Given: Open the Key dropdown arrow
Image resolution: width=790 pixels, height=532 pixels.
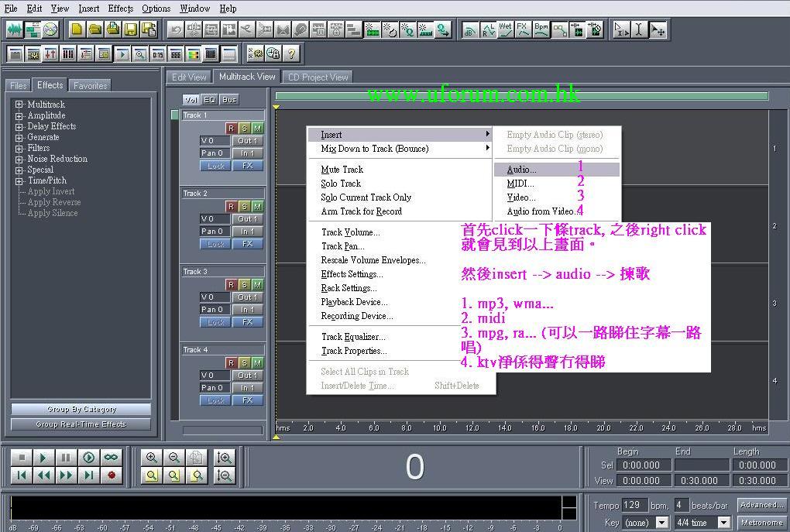Looking at the screenshot, I should click(662, 523).
